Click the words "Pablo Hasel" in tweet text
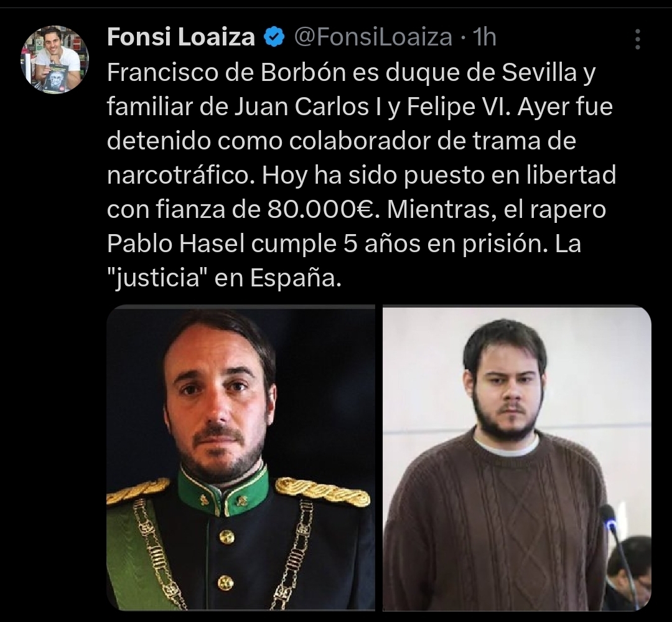672x622 pixels. point(175,243)
